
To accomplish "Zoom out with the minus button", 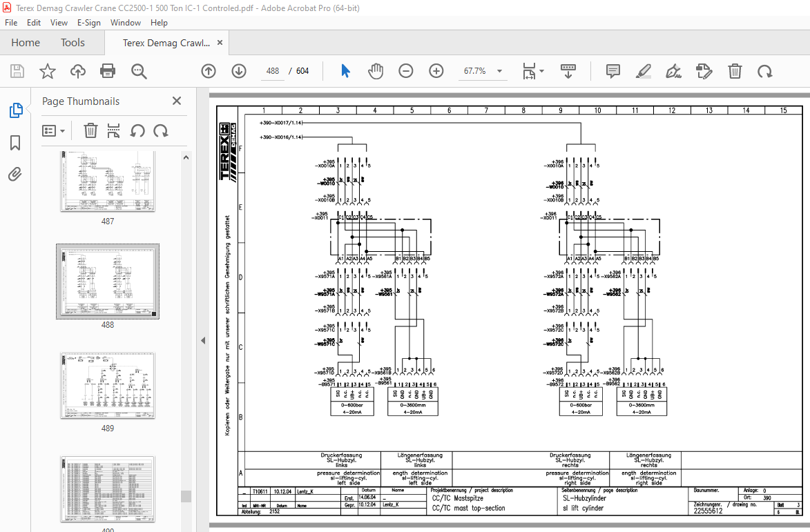I will click(x=406, y=70).
